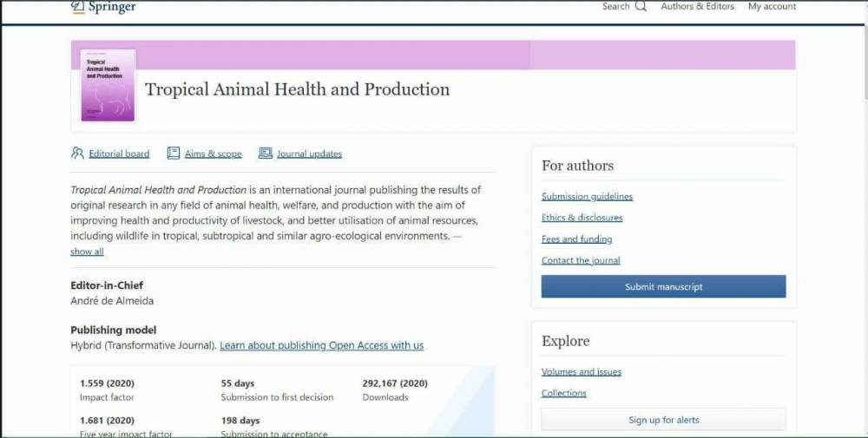This screenshot has width=868, height=438.
Task: Open the Collections link
Action: point(563,393)
